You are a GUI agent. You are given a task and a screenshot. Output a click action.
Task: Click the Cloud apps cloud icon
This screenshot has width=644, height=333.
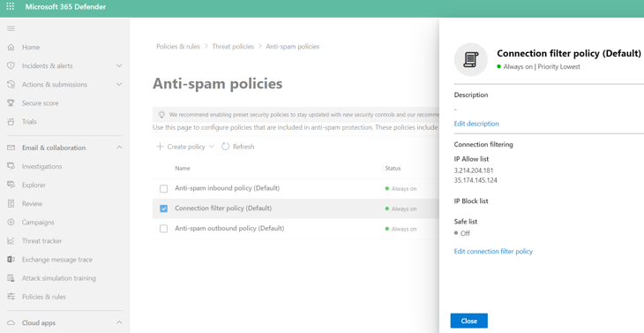[x=11, y=322]
